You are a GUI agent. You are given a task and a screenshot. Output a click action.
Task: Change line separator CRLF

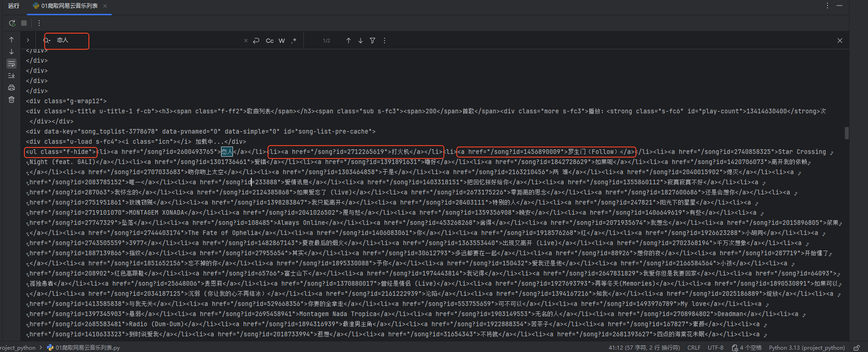(x=694, y=348)
